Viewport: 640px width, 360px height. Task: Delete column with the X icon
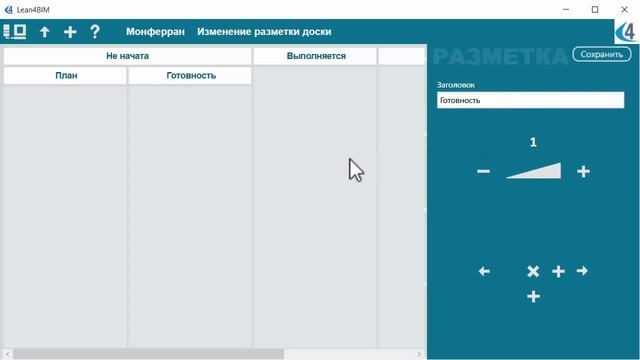533,271
